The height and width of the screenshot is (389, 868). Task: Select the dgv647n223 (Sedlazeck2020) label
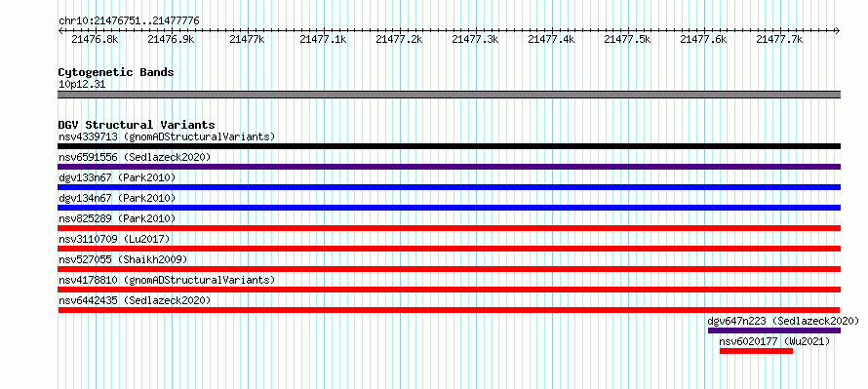tap(783, 321)
